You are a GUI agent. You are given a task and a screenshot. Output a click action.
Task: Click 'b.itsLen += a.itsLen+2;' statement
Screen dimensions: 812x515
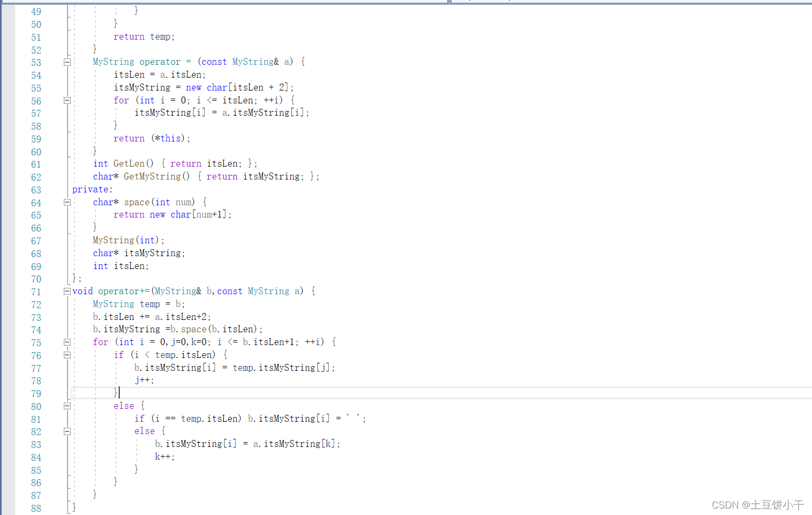click(152, 317)
